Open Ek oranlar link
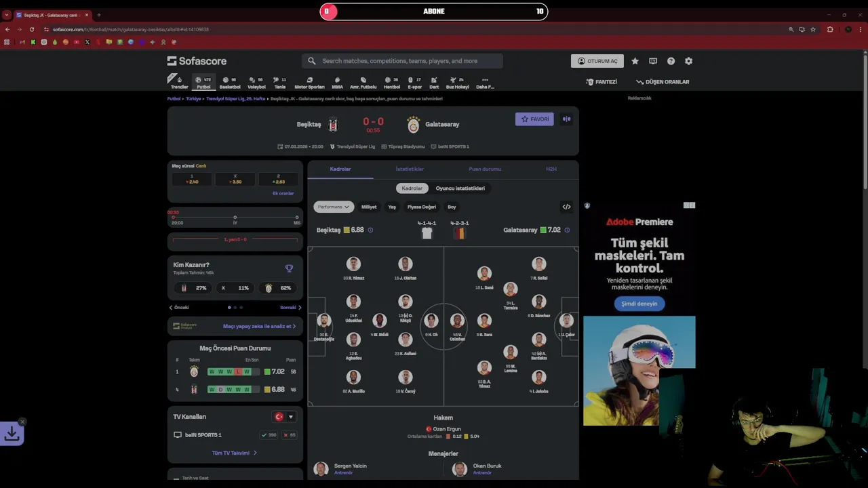868x488 pixels. click(x=283, y=193)
